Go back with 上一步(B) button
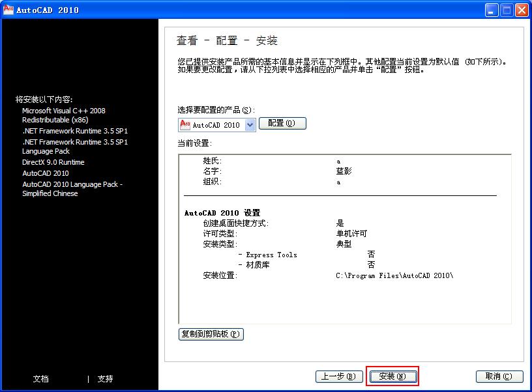This screenshot has width=532, height=392. click(x=339, y=376)
